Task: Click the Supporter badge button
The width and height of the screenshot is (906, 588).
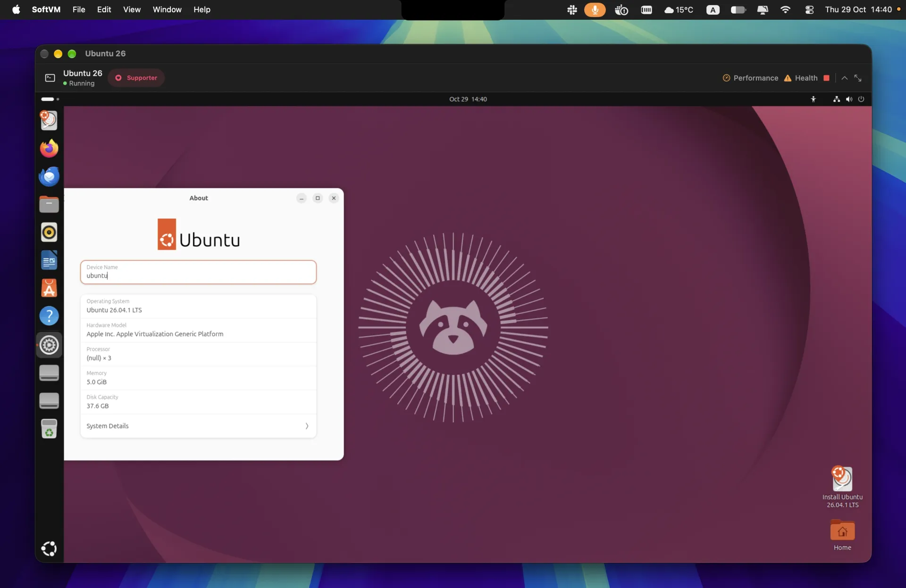Action: [136, 78]
